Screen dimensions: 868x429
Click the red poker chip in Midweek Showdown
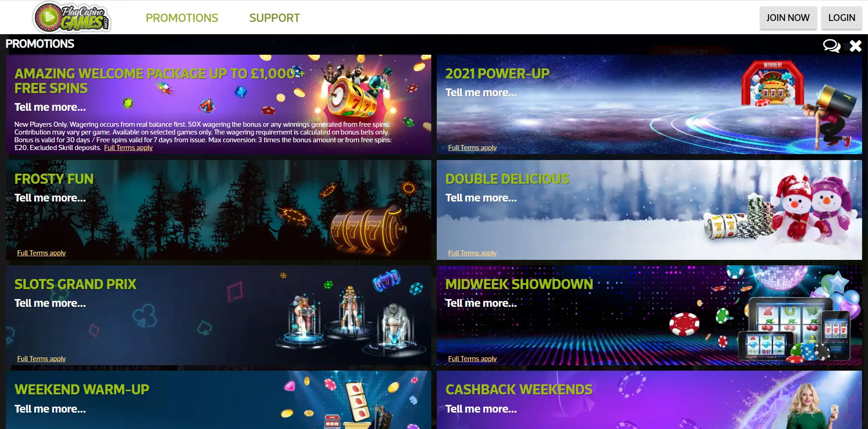click(684, 324)
